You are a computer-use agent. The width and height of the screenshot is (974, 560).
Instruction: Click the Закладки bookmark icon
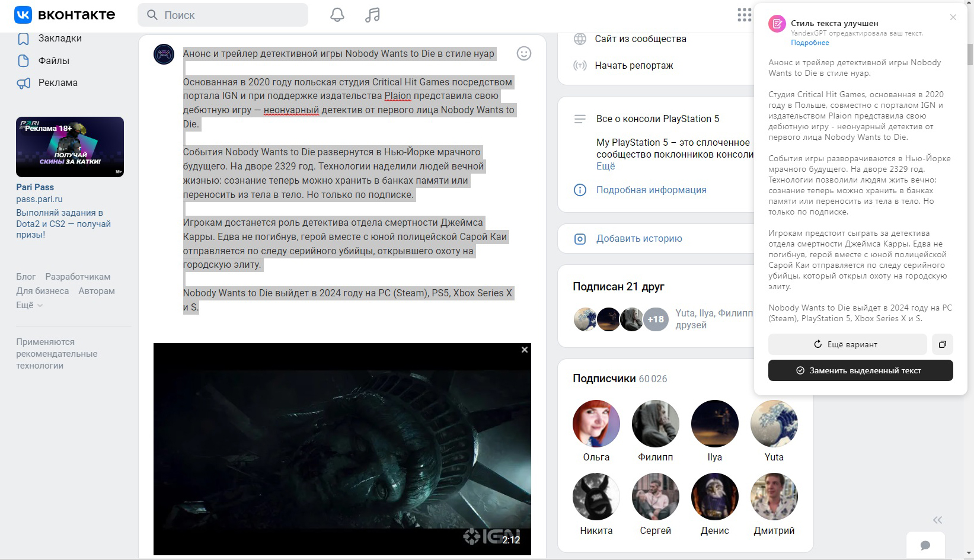pyautogui.click(x=24, y=39)
